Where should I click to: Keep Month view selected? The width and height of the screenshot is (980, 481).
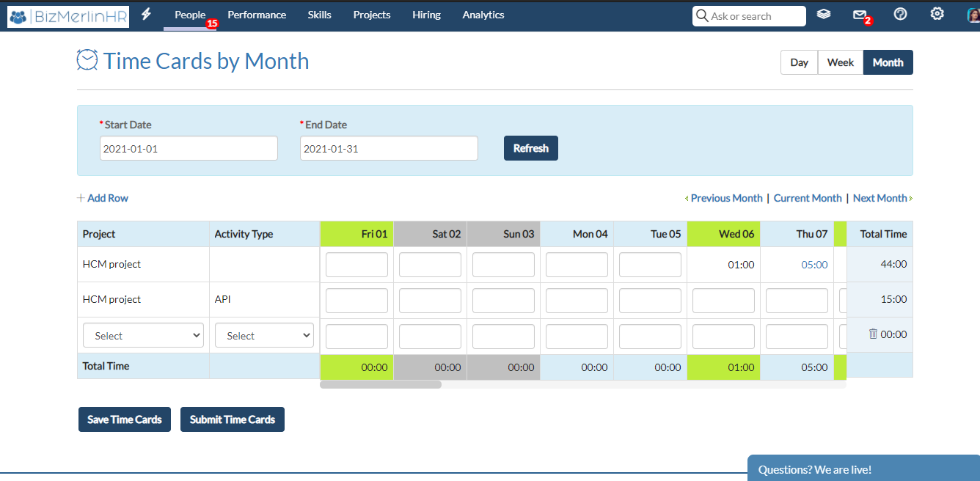888,62
